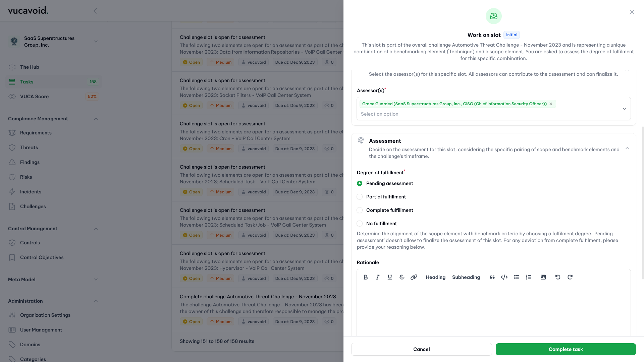Select Partial fulfillment radio button

point(360,197)
